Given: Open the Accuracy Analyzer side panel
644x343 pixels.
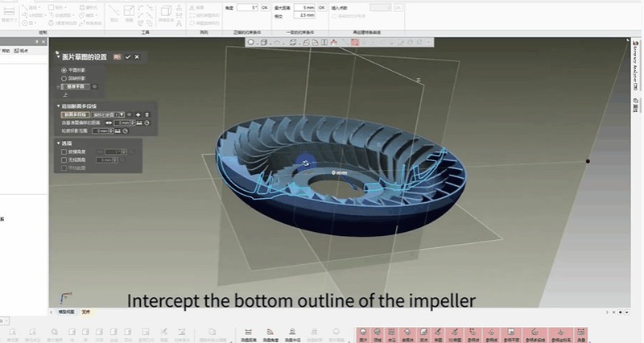Looking at the screenshot, I should pos(635,74).
